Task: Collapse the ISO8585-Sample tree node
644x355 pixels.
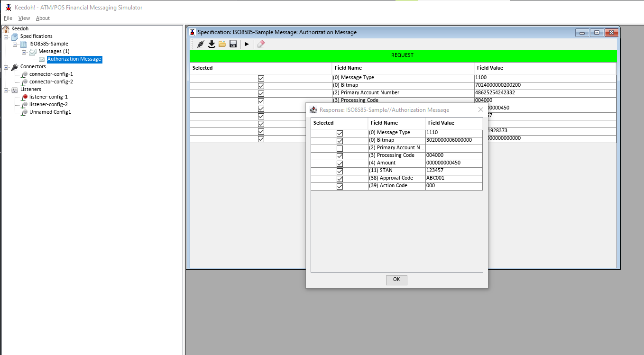Action: [15, 44]
